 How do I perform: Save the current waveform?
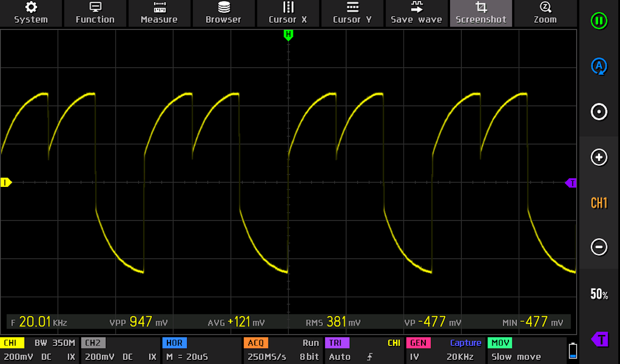pos(416,13)
